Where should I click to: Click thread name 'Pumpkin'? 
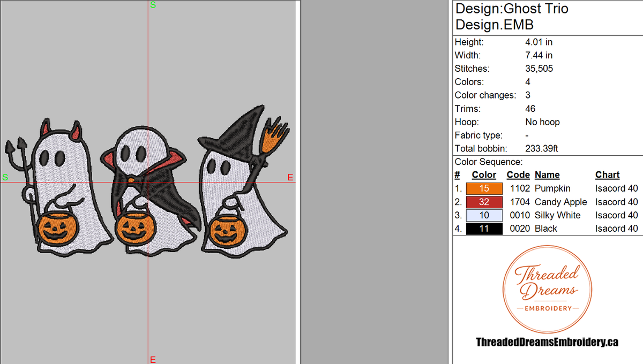(552, 188)
